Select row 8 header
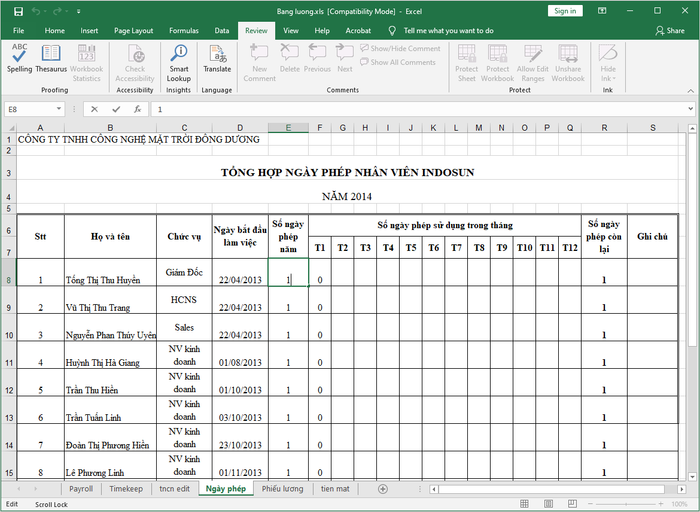700x512 pixels. click(9, 272)
